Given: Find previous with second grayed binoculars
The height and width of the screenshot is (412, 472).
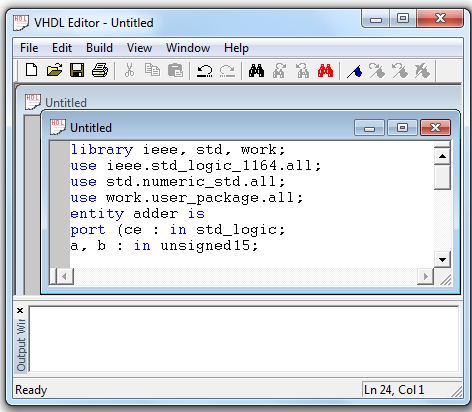Looking at the screenshot, I should click(x=302, y=71).
